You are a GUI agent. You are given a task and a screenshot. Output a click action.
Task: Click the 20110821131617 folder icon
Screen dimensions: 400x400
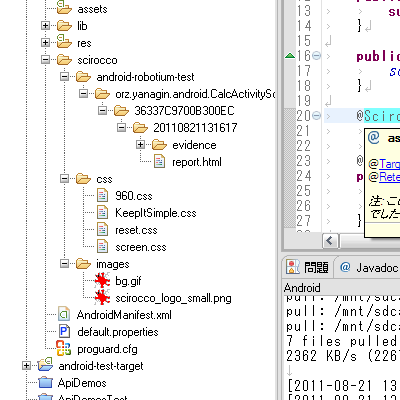(140, 128)
